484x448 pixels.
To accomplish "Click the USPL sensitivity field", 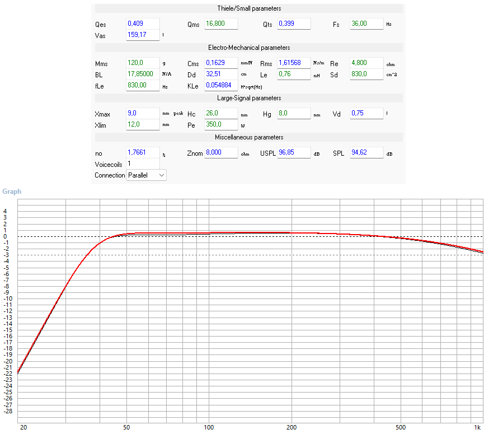I will click(293, 153).
